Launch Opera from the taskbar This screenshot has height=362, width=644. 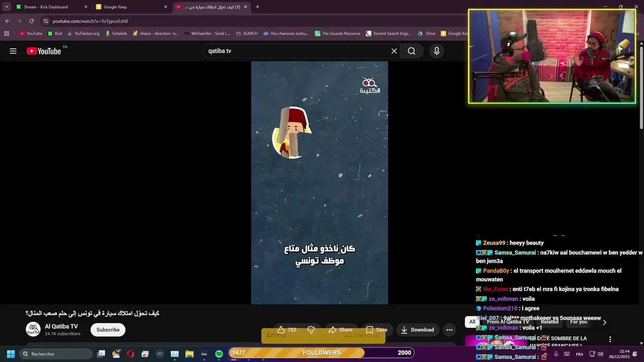(131, 354)
